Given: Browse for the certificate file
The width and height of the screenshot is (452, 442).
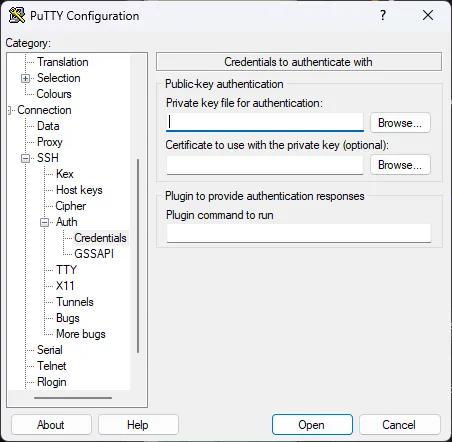Looking at the screenshot, I should click(400, 165).
